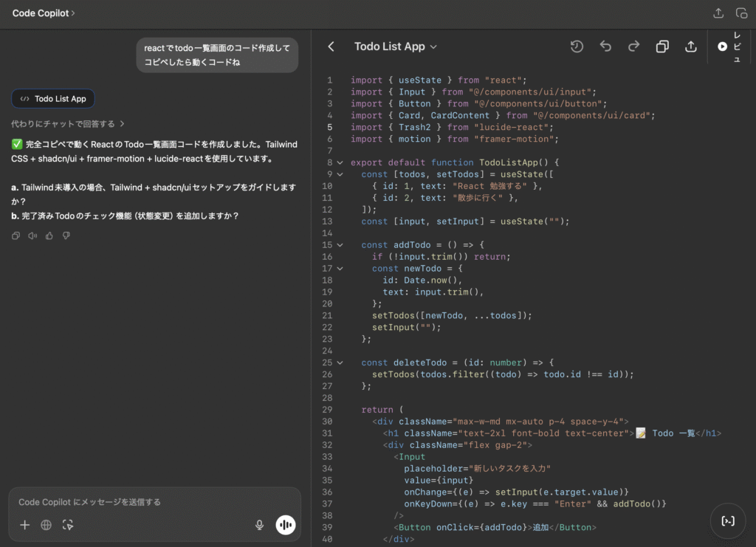Collapse the addTodo fold at line 15

point(340,245)
